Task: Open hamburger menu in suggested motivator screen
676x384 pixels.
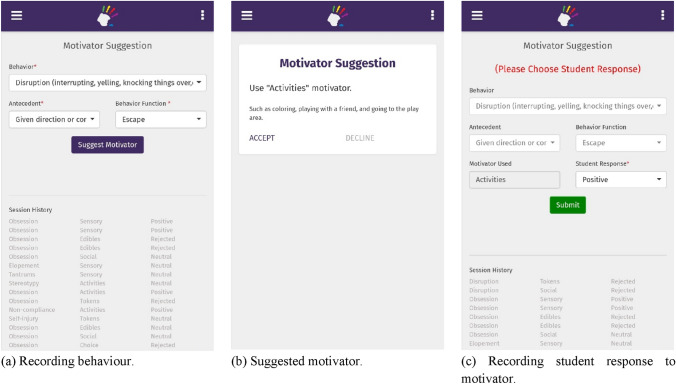Action: pyautogui.click(x=247, y=16)
